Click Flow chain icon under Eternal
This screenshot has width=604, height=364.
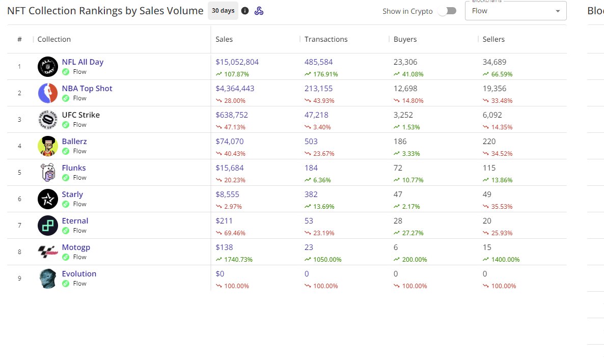pyautogui.click(x=66, y=231)
